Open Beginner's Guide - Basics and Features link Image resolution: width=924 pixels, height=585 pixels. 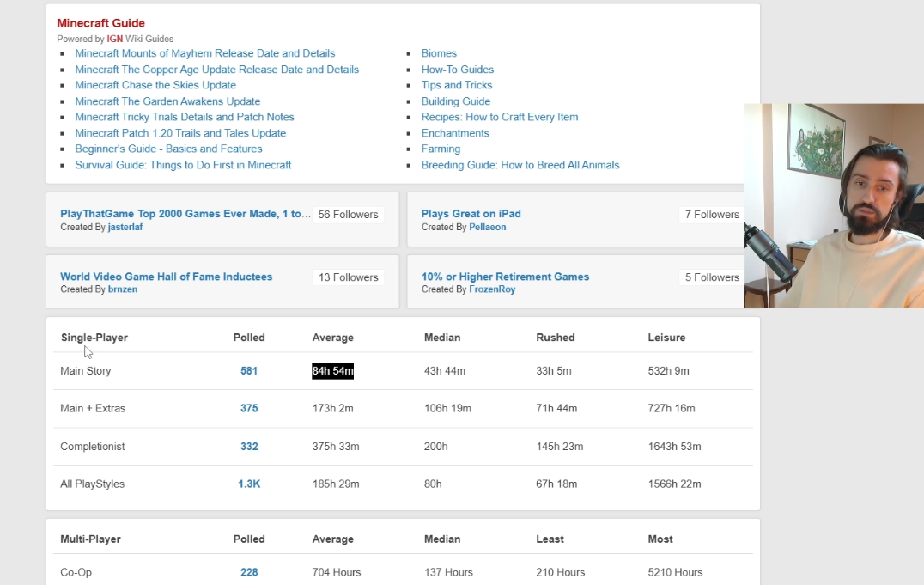tap(168, 149)
